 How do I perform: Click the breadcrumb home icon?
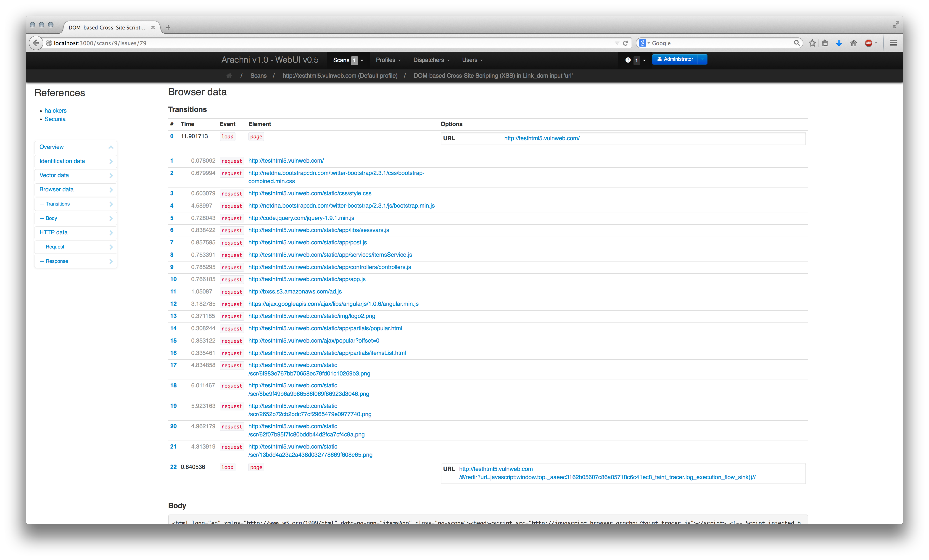(x=229, y=76)
